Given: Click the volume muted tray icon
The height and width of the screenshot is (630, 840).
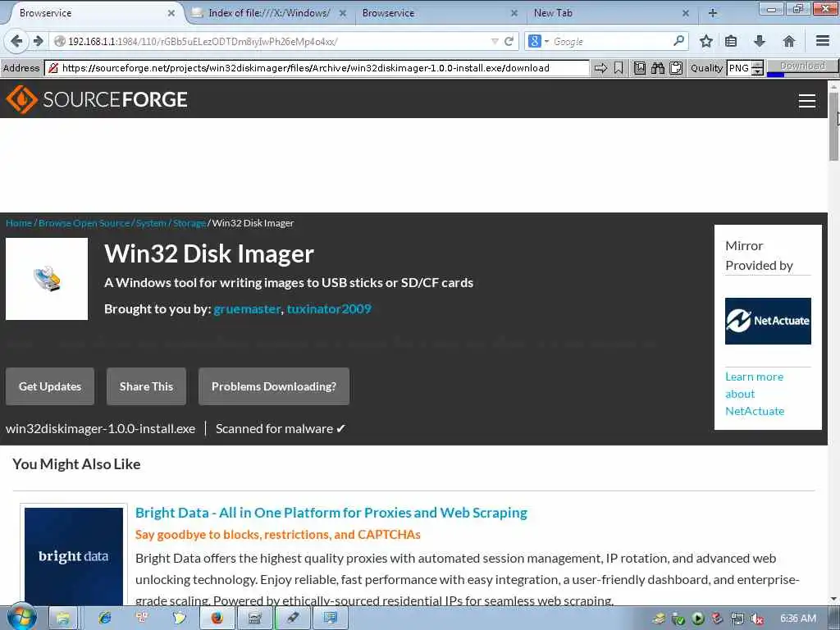Looking at the screenshot, I should coord(756,619).
